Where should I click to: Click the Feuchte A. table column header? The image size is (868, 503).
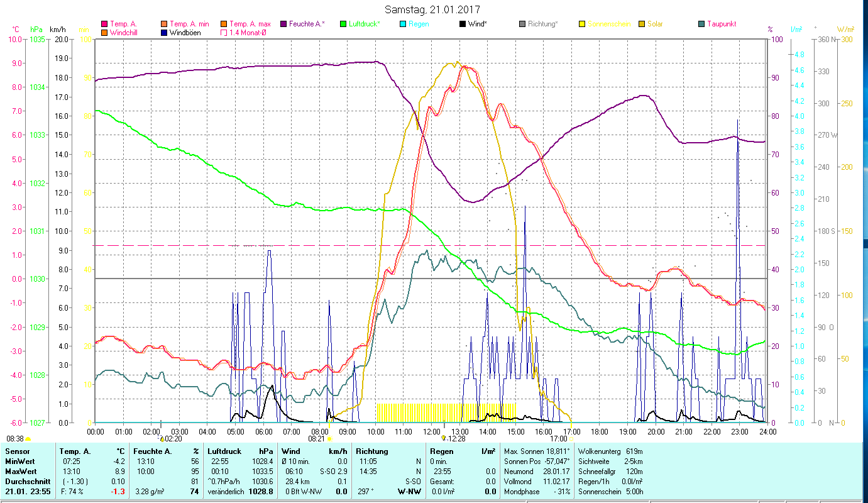click(x=153, y=451)
